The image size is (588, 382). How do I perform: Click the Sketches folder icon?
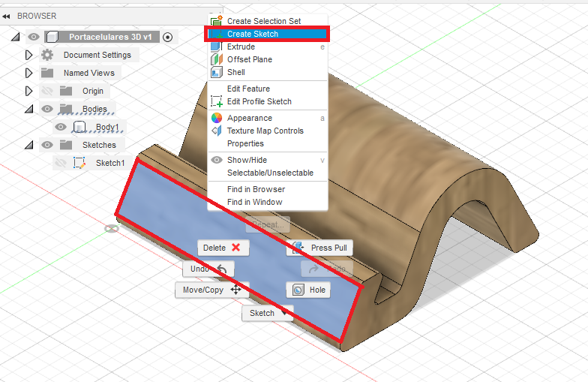pos(66,145)
